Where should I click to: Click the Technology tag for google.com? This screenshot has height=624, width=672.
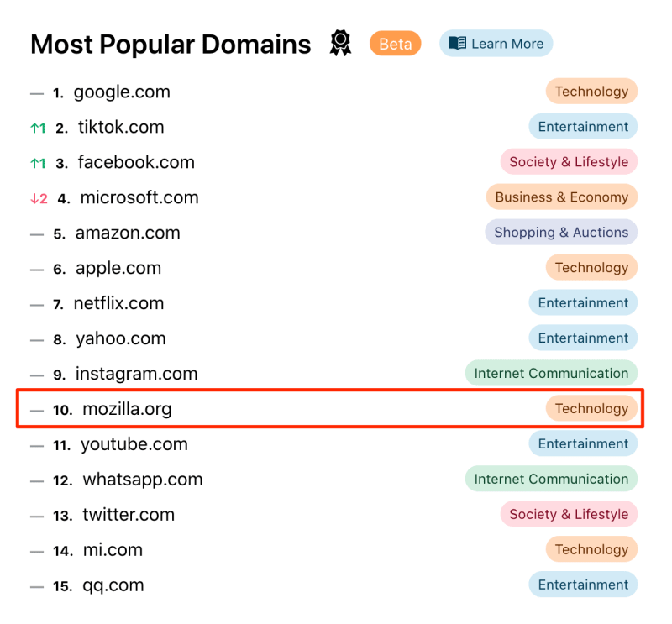point(591,92)
